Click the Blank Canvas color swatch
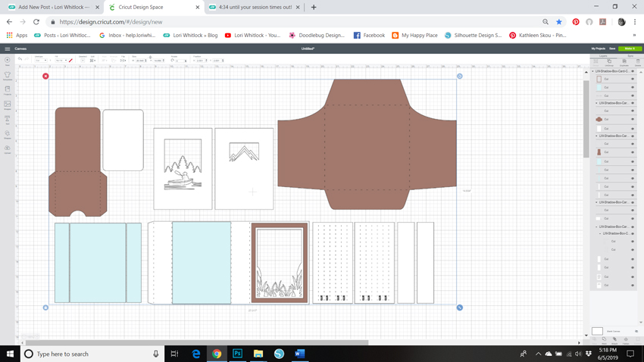The height and width of the screenshot is (362, 644). (597, 331)
